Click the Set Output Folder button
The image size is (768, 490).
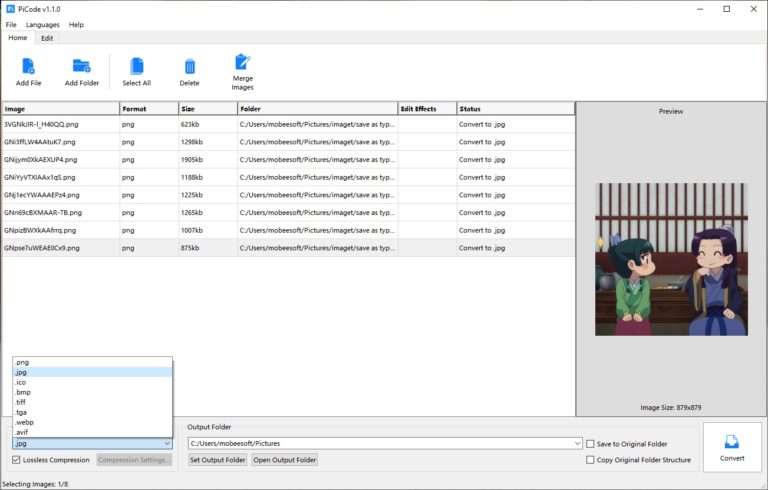click(218, 460)
